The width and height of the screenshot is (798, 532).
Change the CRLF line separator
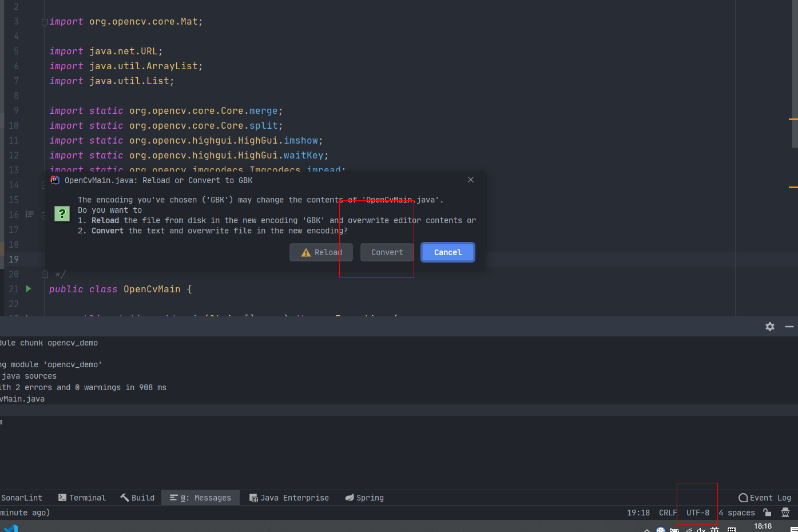pos(668,513)
